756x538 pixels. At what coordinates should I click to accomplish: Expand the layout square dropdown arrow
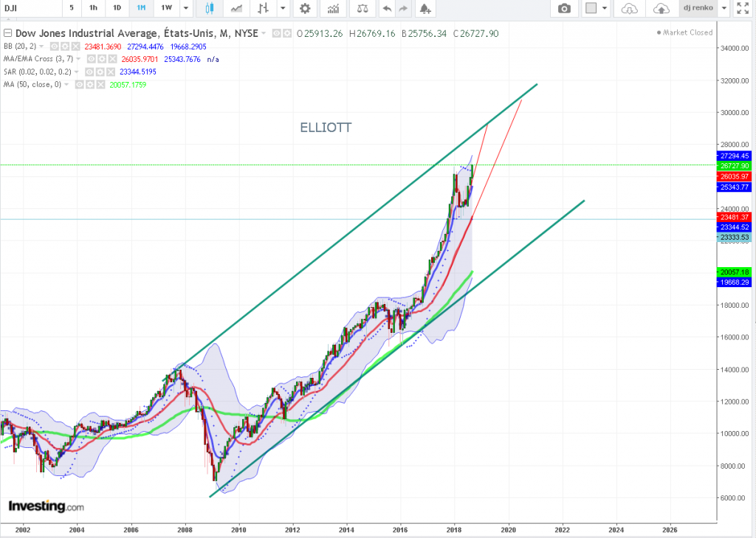point(605,8)
